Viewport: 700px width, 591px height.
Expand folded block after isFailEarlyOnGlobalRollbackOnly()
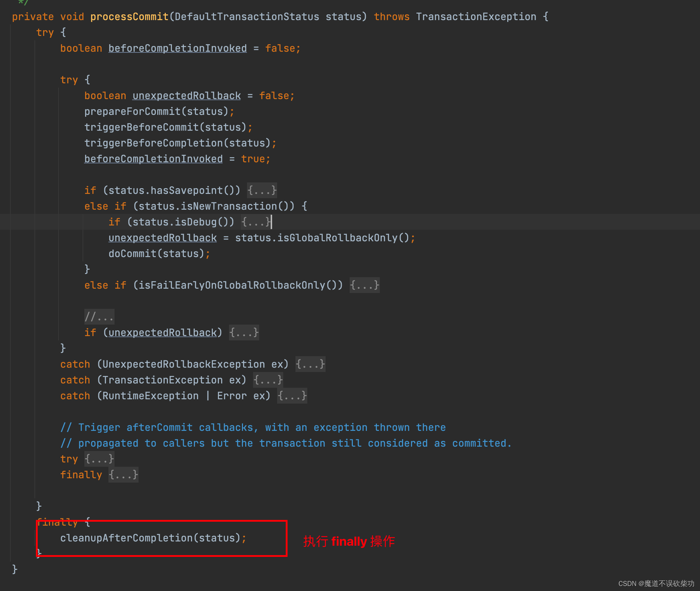(364, 285)
